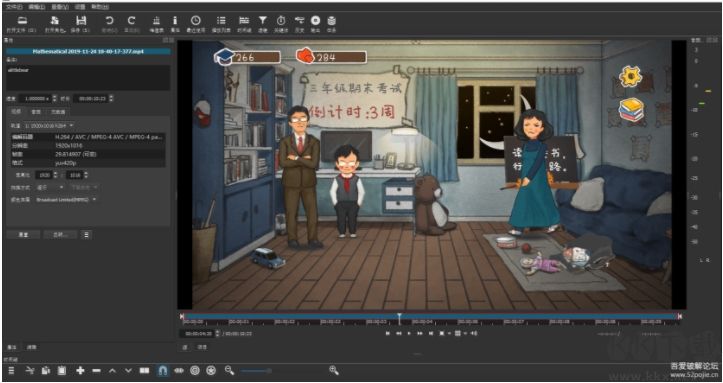The width and height of the screenshot is (723, 383).
Task: Click the Reset button in properties panel
Action: 23,235
